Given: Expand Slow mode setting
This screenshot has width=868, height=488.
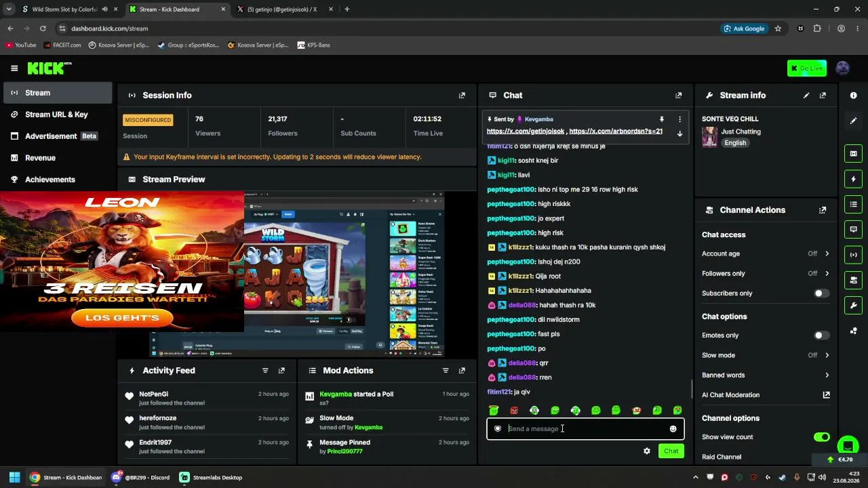Looking at the screenshot, I should click(827, 355).
